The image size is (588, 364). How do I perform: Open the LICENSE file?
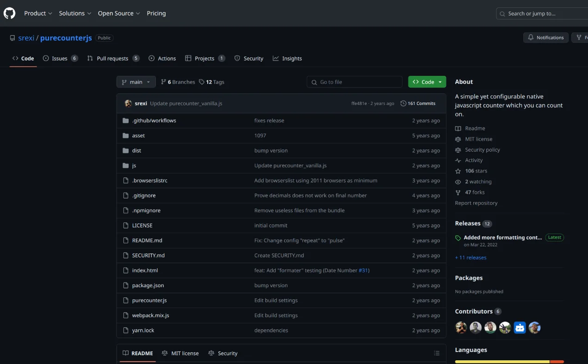142,225
